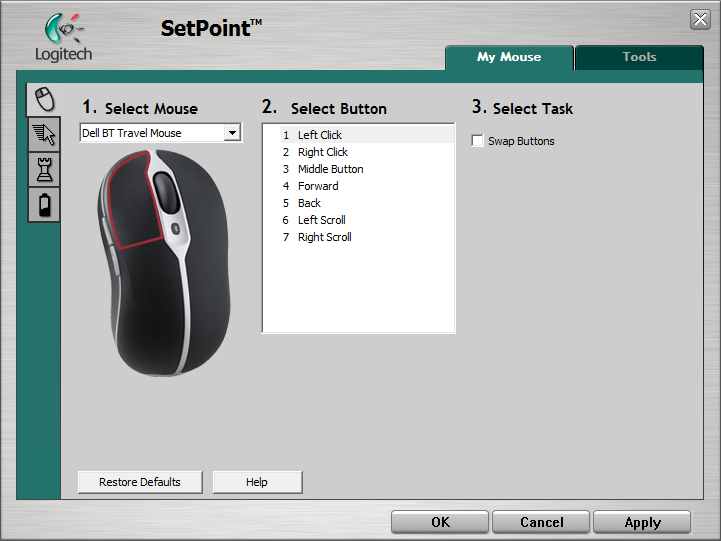The height and width of the screenshot is (541, 721).
Task: Click the Logitech logo
Action: point(63,38)
